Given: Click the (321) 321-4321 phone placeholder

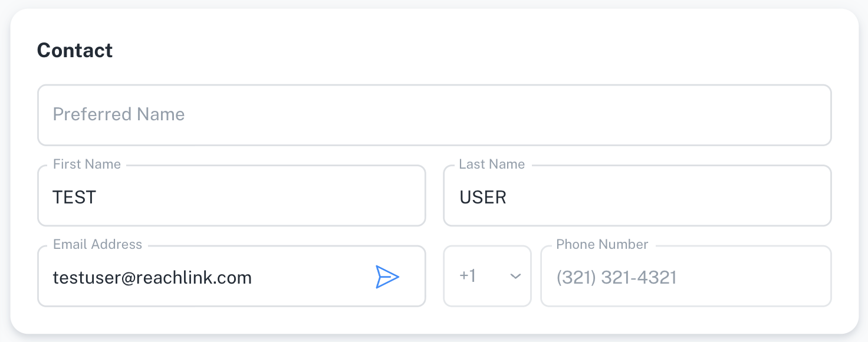Looking at the screenshot, I should 616,277.
